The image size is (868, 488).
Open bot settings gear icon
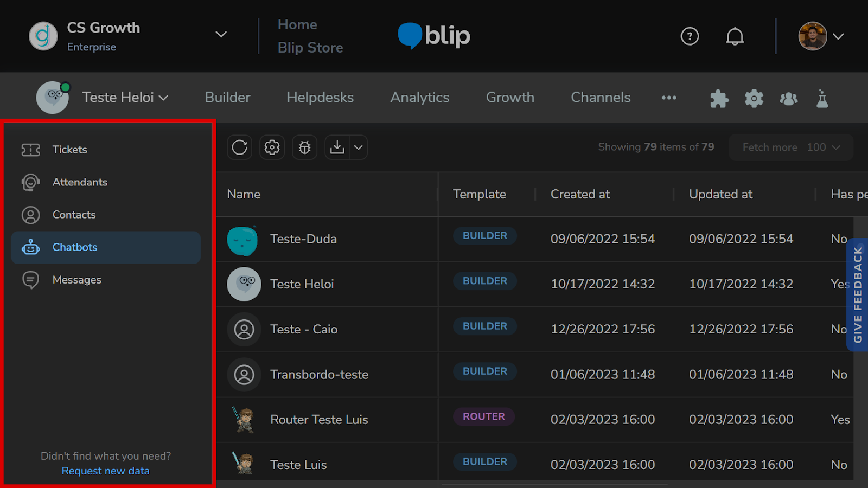(754, 99)
